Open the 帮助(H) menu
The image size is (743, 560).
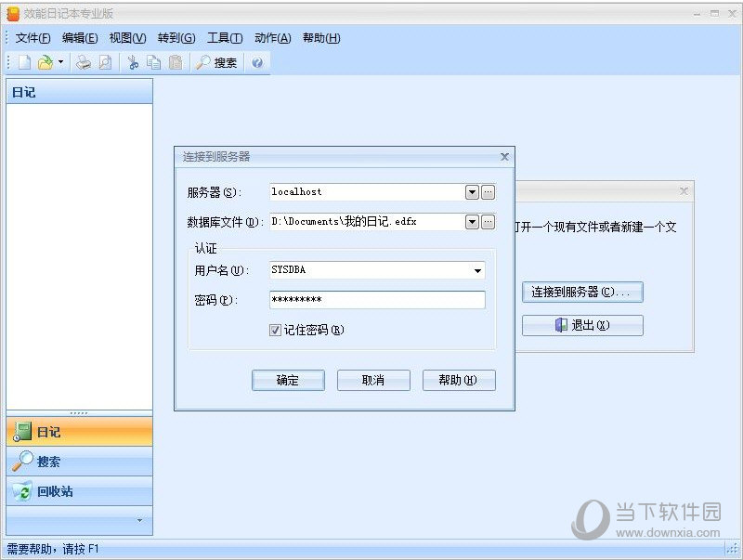(321, 38)
